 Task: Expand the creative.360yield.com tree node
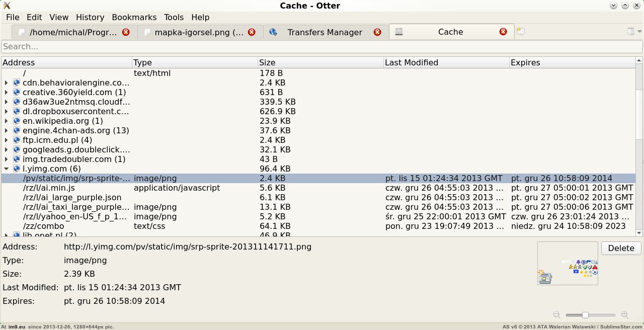pyautogui.click(x=6, y=92)
